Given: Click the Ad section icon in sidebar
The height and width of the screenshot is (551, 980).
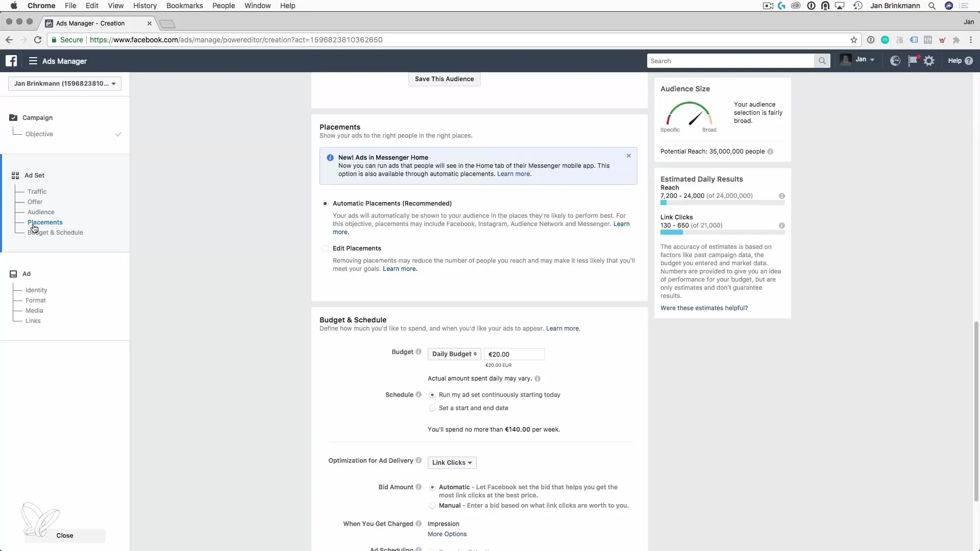Looking at the screenshot, I should coord(13,274).
